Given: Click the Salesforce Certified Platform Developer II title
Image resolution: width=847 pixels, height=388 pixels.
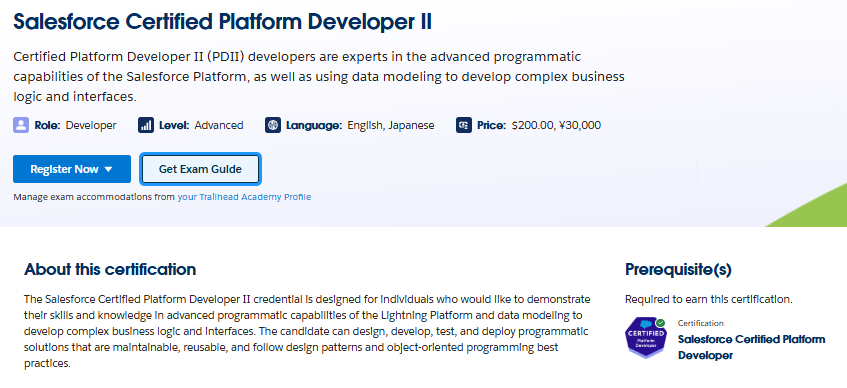Looking at the screenshot, I should coord(223,22).
